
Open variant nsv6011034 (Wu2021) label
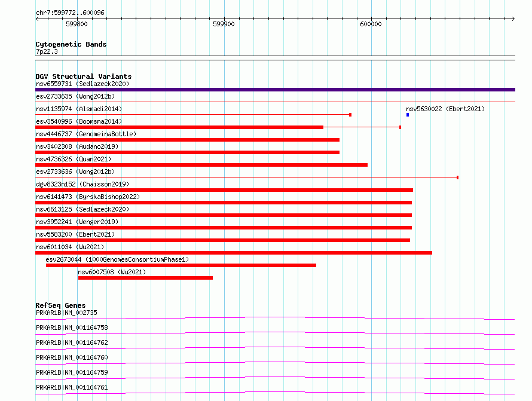pos(70,247)
